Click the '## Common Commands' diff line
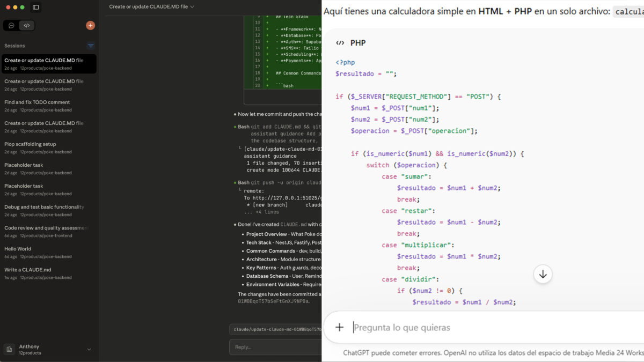644x362 pixels. (298, 73)
